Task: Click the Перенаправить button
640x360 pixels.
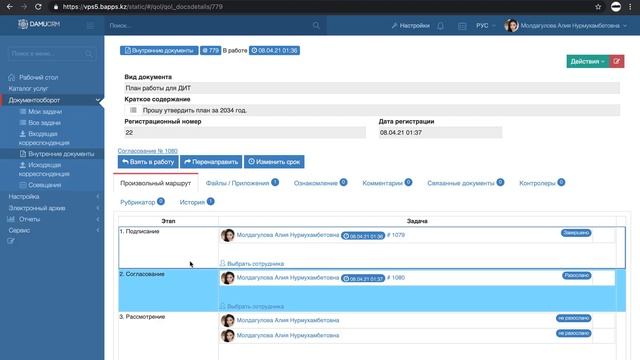Action: point(211,162)
